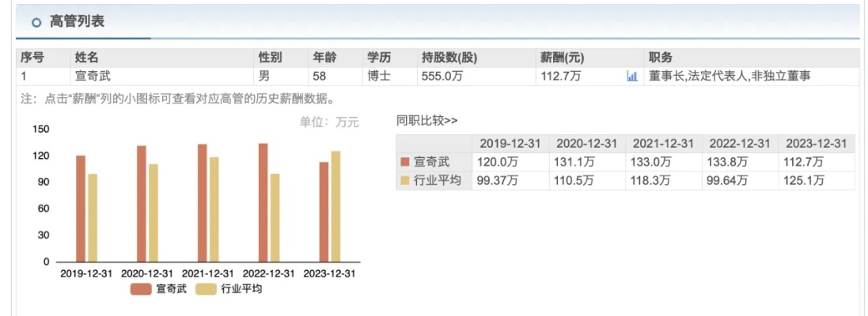Image resolution: width=868 pixels, height=316 pixels.
Task: Click the 持股数(股) column header
Action: [x=449, y=58]
